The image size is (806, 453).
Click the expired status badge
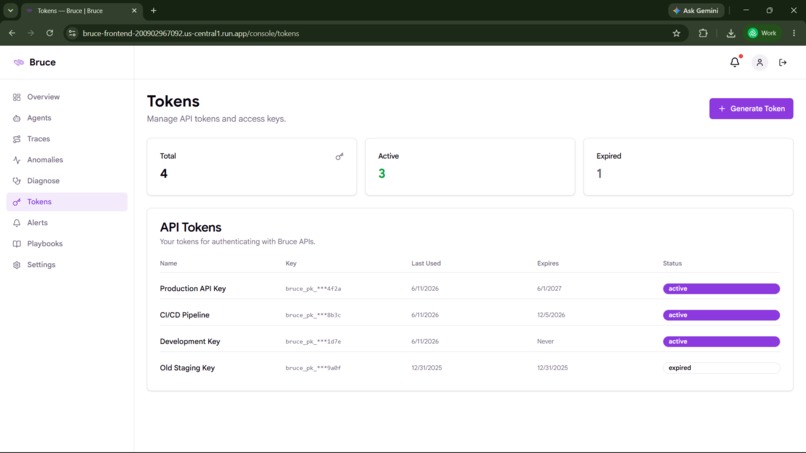point(721,368)
